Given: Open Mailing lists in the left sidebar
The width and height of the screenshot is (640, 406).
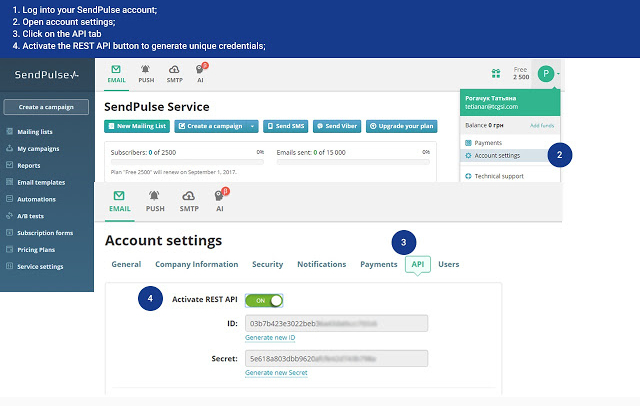Looking at the screenshot, I should pyautogui.click(x=34, y=130).
